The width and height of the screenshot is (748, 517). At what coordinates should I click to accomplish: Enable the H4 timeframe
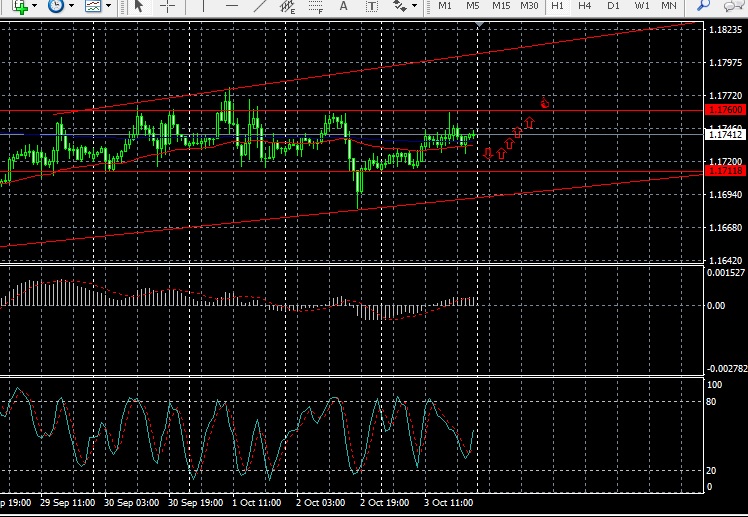click(585, 6)
